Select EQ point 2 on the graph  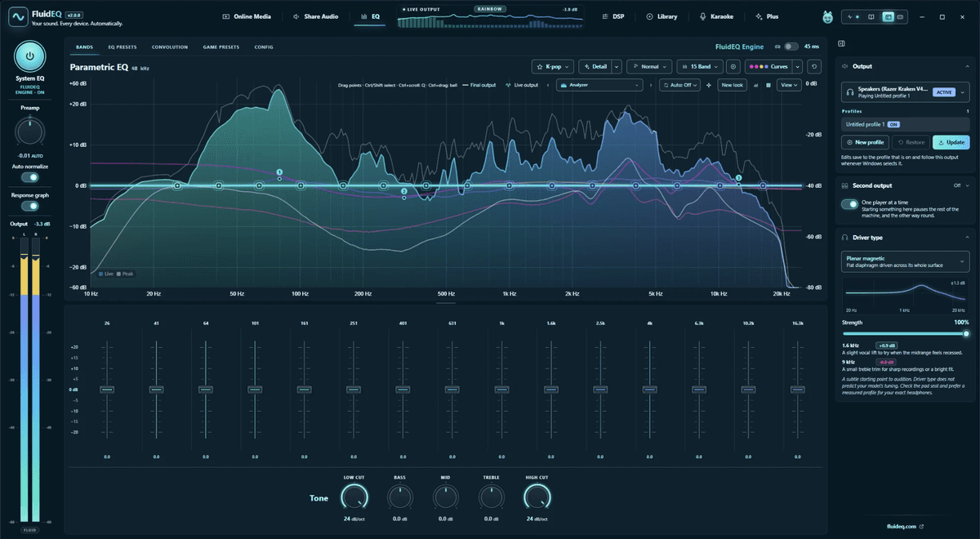click(403, 191)
